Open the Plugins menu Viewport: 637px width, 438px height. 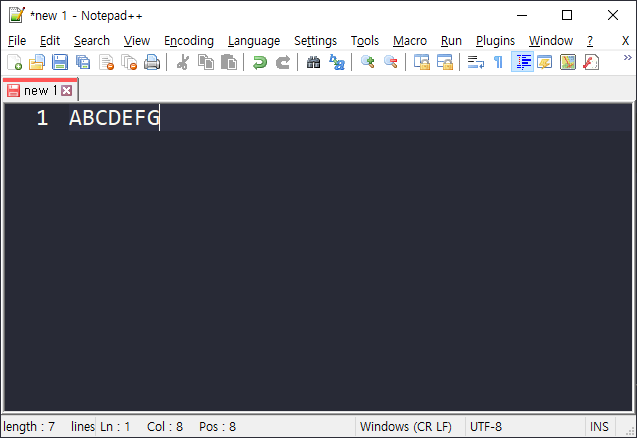495,41
